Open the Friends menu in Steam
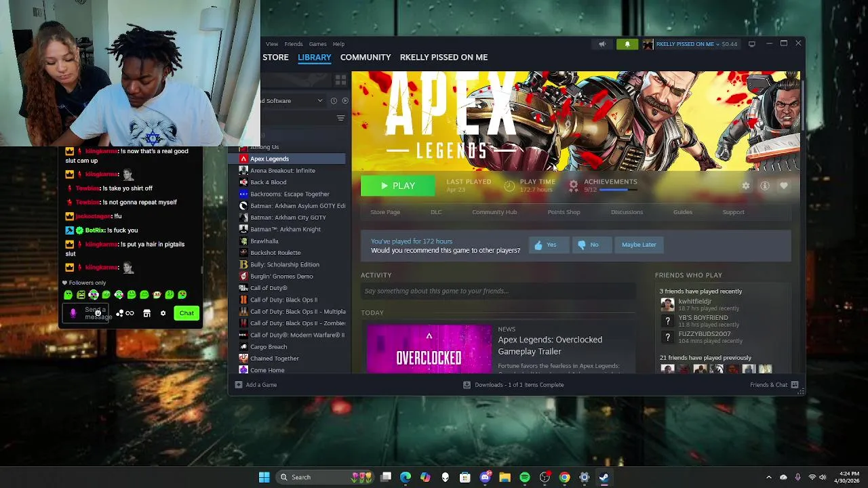The width and height of the screenshot is (868, 488). coord(294,44)
